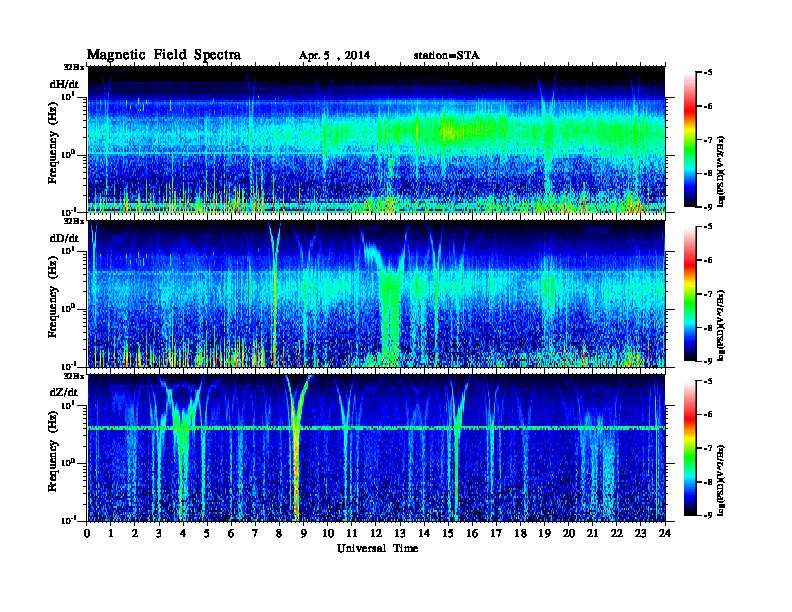The image size is (792, 612).
Task: Click the hour tick label "6"
Action: click(x=231, y=533)
